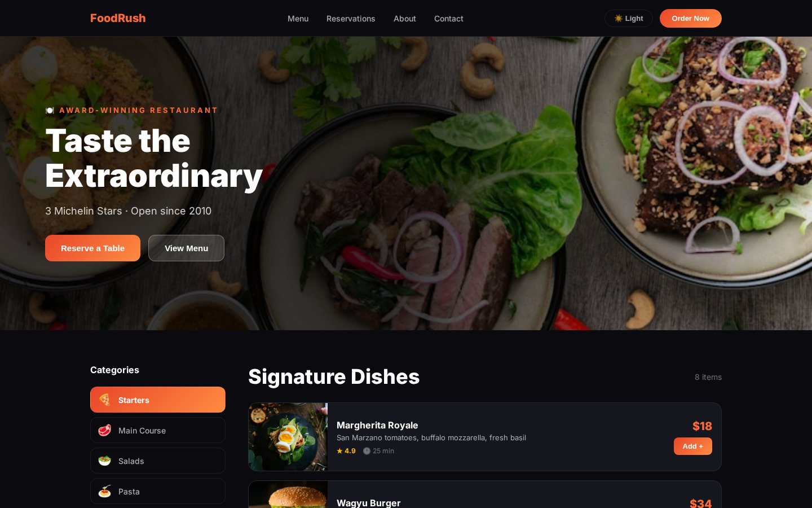Click the sun icon in theme switch
Image resolution: width=812 pixels, height=508 pixels.
[x=619, y=19]
